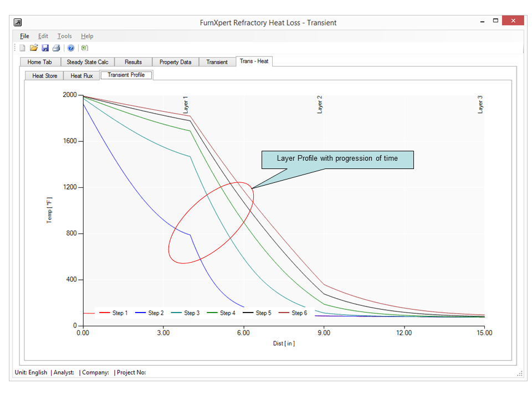Click the Step 6 legend entry
The height and width of the screenshot is (399, 532).
coord(293,313)
